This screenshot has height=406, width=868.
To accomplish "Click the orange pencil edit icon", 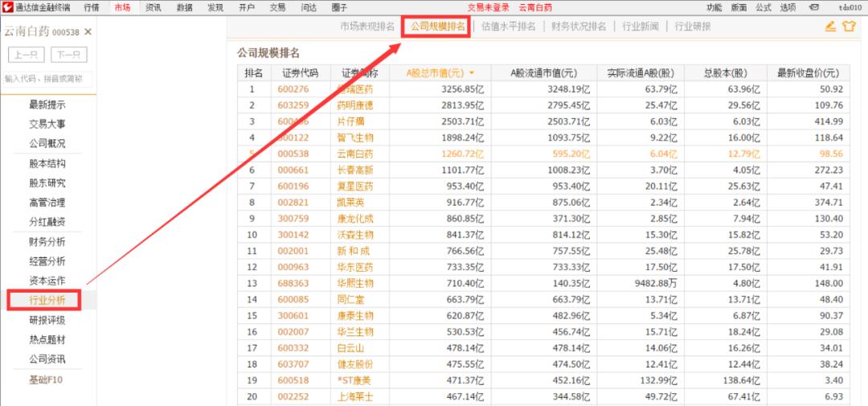I will pyautogui.click(x=829, y=26).
